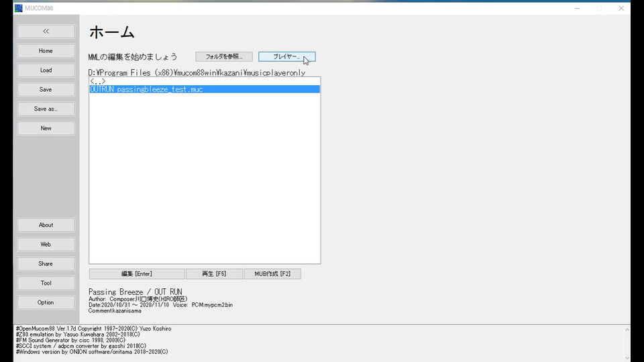
Task: Click the #FM Sound Generator log line
Action: [70, 341]
